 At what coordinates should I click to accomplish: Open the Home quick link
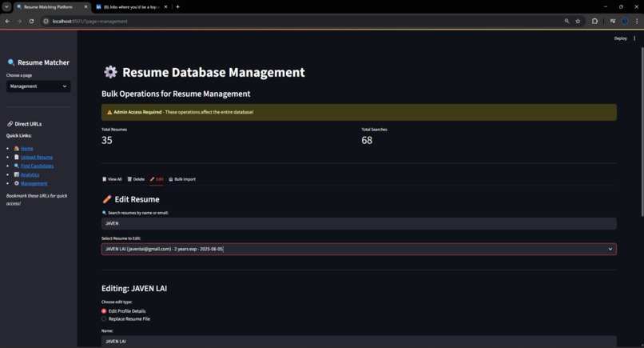[x=27, y=149]
